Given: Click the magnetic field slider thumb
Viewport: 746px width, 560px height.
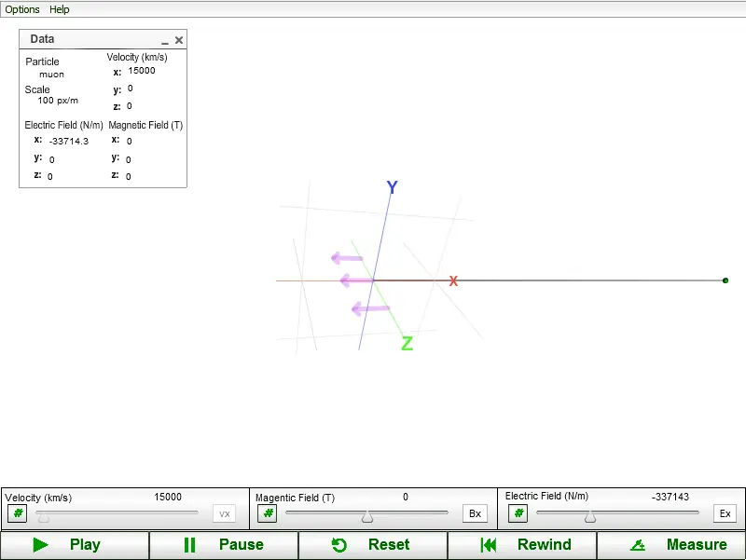Looking at the screenshot, I should [x=367, y=517].
